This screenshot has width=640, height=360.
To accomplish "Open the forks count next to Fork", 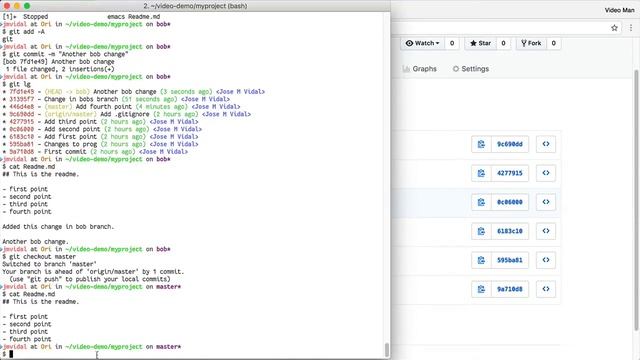I will 553,43.
